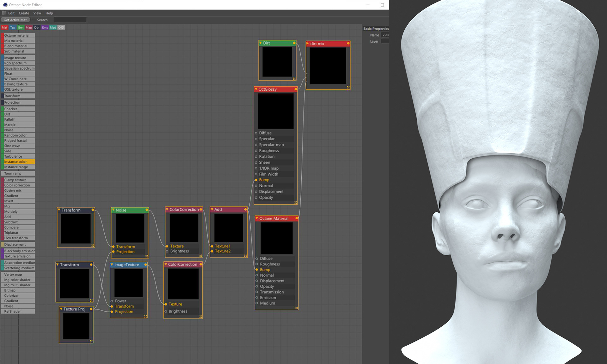607x364 pixels.
Task: Click the OctGlossy Opacity input port
Action: point(256,197)
